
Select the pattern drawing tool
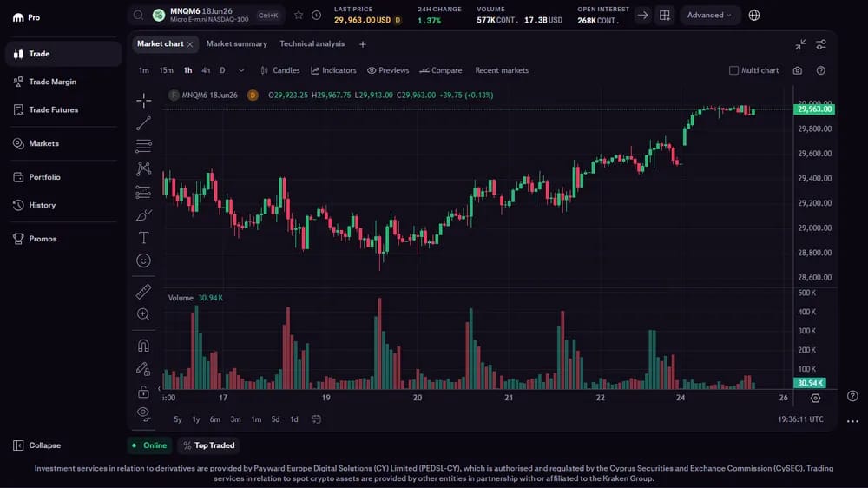tap(143, 169)
